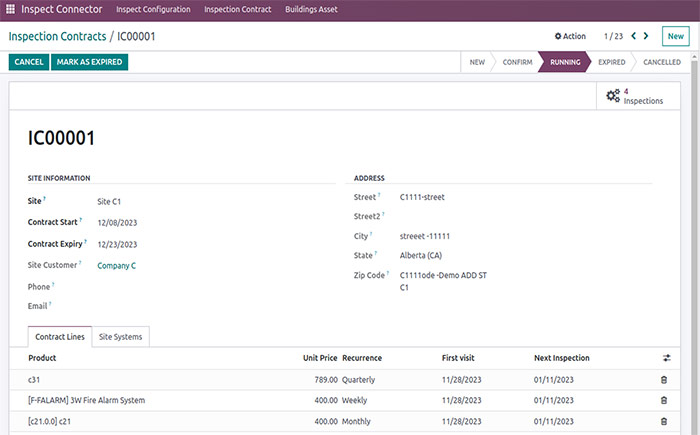This screenshot has height=435, width=700.
Task: Click the Site value Site C1
Action: (109, 201)
